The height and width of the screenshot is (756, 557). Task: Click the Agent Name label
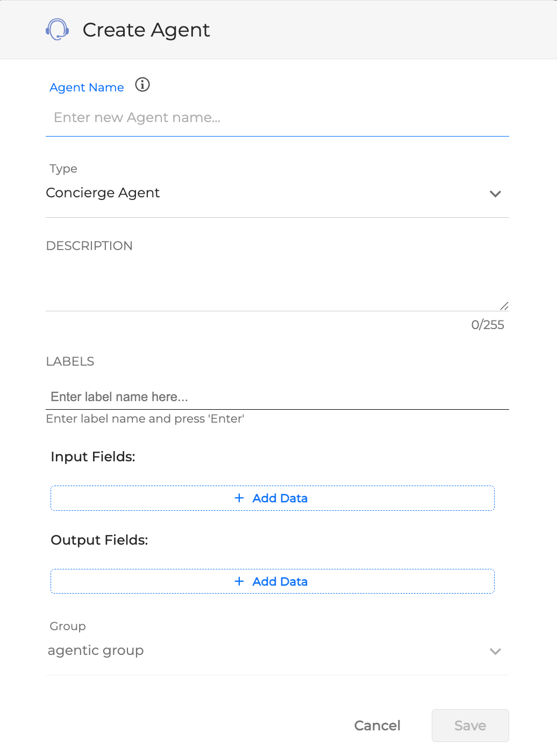click(87, 87)
